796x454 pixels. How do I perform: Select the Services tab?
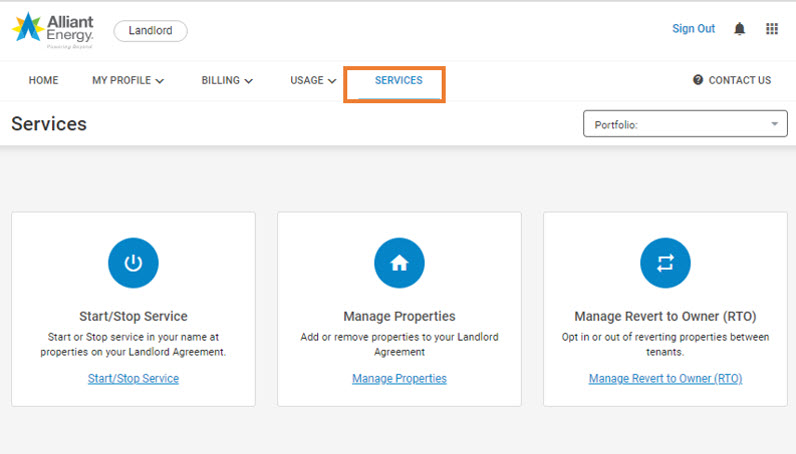[x=399, y=80]
